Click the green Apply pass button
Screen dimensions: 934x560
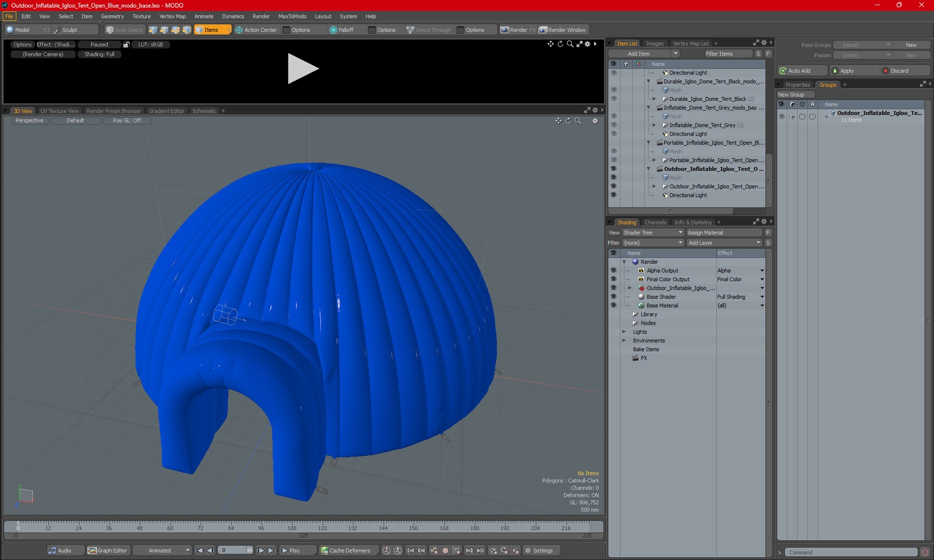point(854,71)
